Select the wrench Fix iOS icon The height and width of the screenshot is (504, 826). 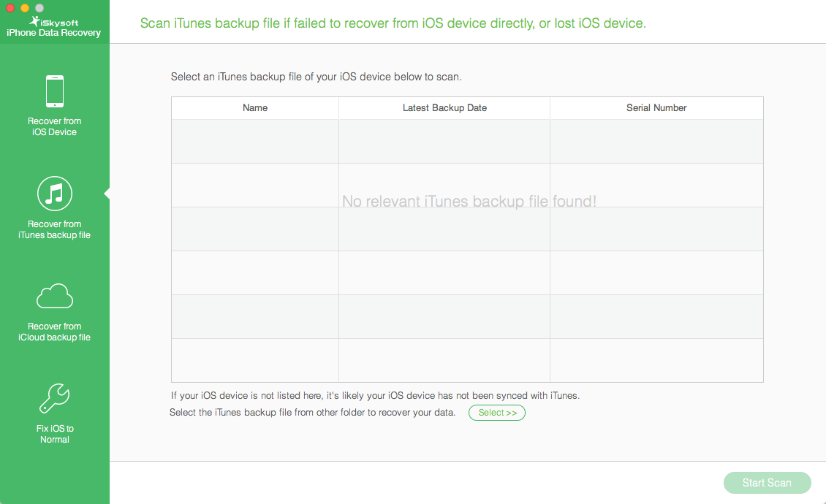[x=55, y=398]
